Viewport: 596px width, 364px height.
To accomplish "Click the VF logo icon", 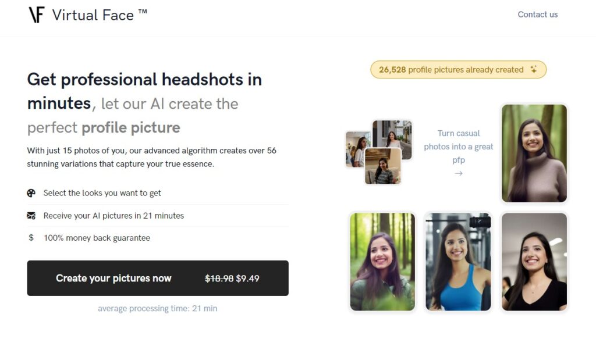I will point(36,15).
